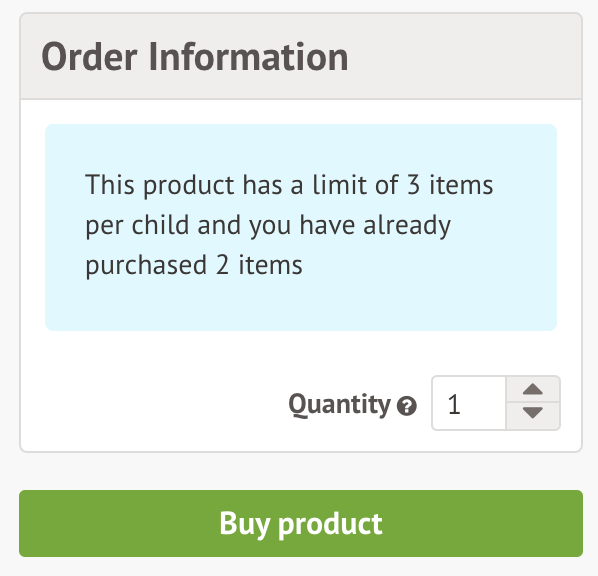Click the blue purchase limit notice
Viewport: 598px width, 576px height.
click(301, 227)
